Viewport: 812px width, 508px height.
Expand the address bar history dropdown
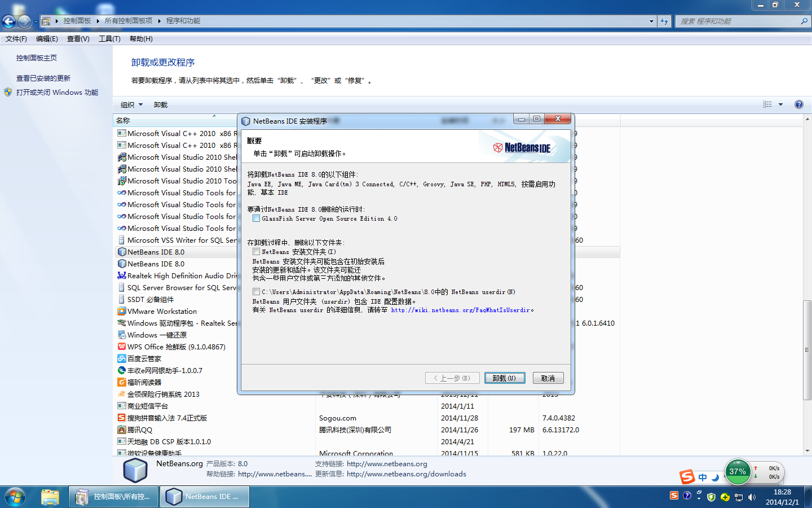pos(651,21)
